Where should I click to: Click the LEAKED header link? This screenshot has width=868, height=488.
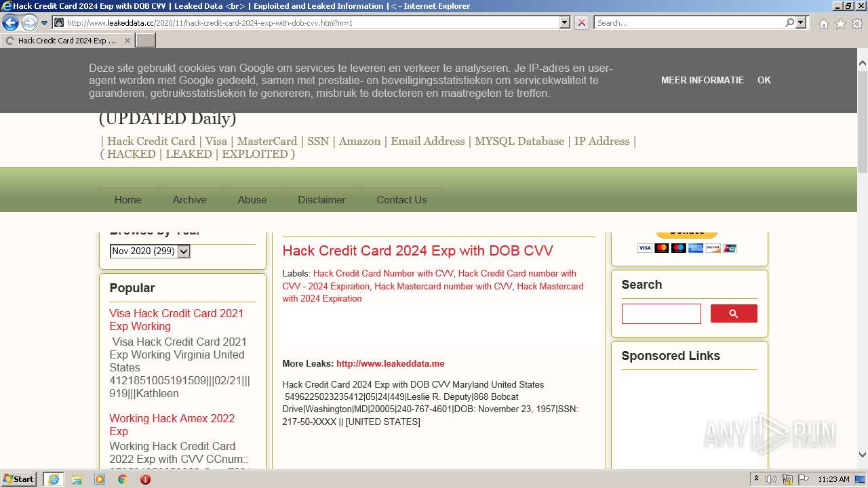189,154
